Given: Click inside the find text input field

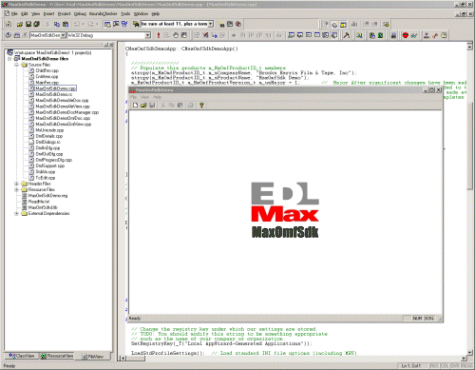Looking at the screenshot, I should pyautogui.click(x=174, y=24).
